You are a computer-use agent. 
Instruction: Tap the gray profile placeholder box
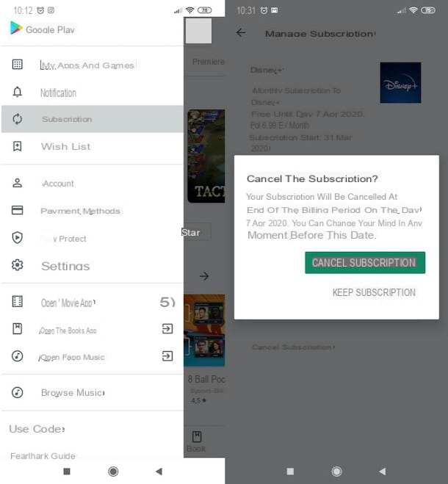(198, 31)
